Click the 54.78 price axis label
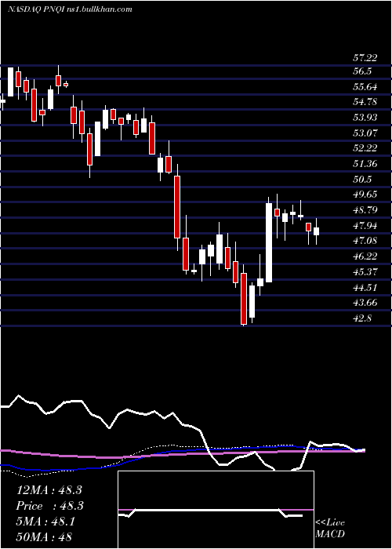392x549 pixels. [365, 102]
